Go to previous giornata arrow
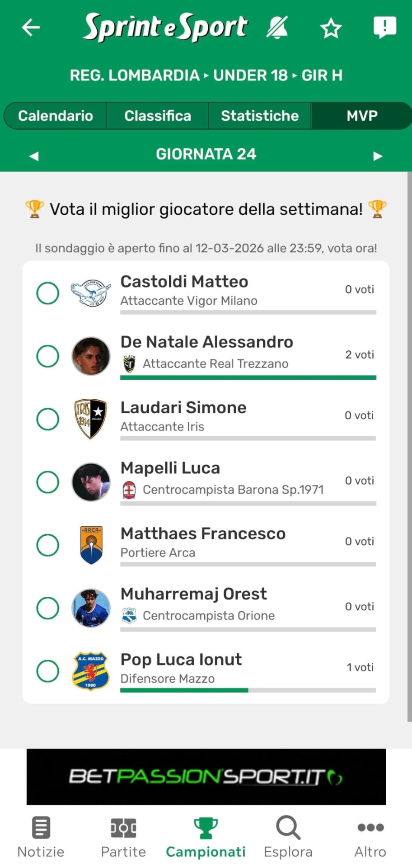412x868 pixels. [x=34, y=156]
